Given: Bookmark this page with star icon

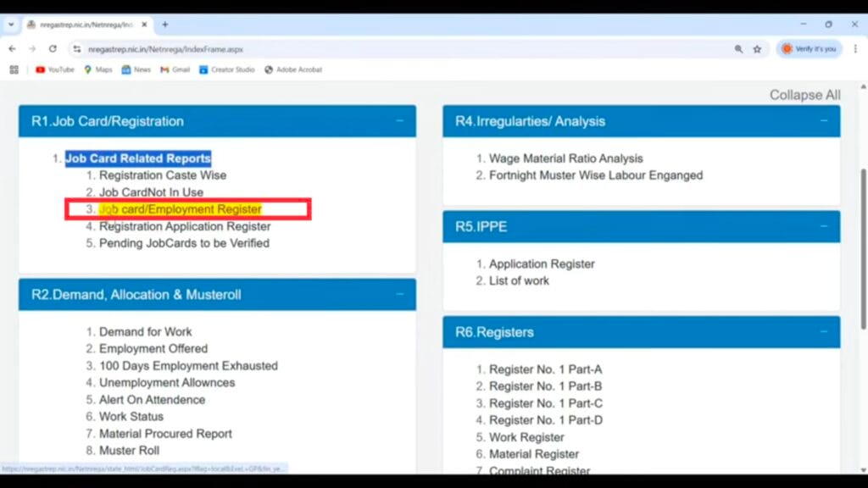Looking at the screenshot, I should coord(757,49).
